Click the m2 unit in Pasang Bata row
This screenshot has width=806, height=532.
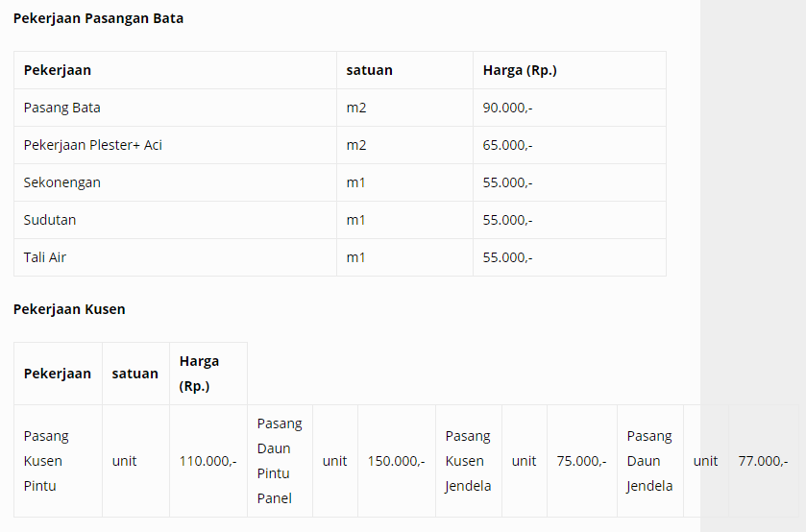[356, 108]
